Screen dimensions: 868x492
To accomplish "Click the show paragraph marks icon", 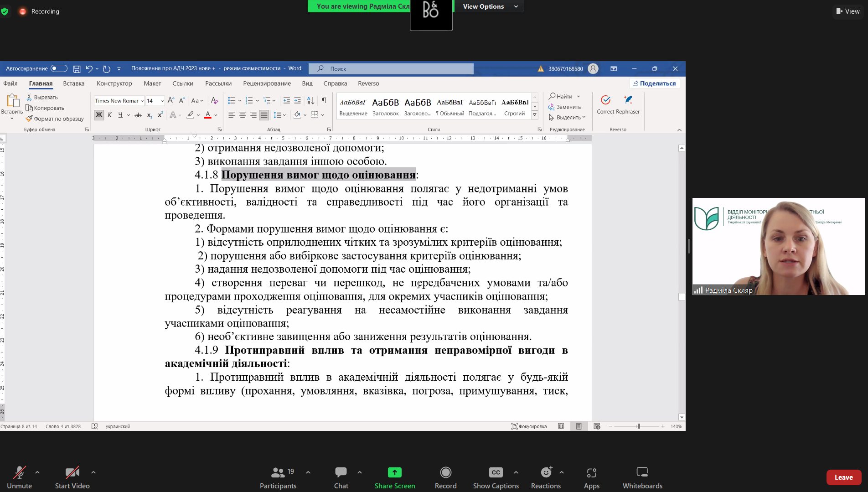I will pos(324,100).
